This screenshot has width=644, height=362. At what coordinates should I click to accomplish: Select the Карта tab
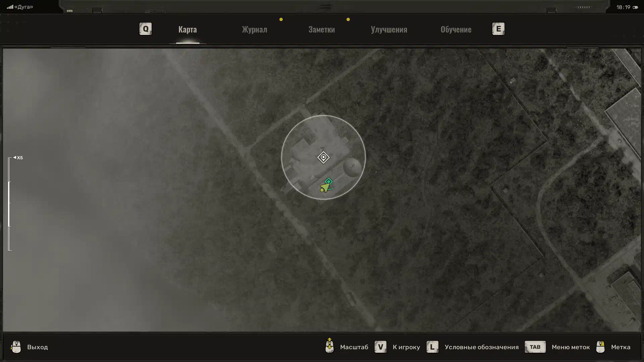(x=187, y=29)
